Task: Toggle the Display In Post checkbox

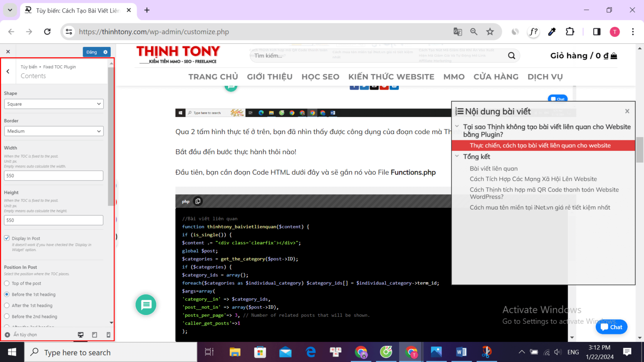Action: point(7,238)
